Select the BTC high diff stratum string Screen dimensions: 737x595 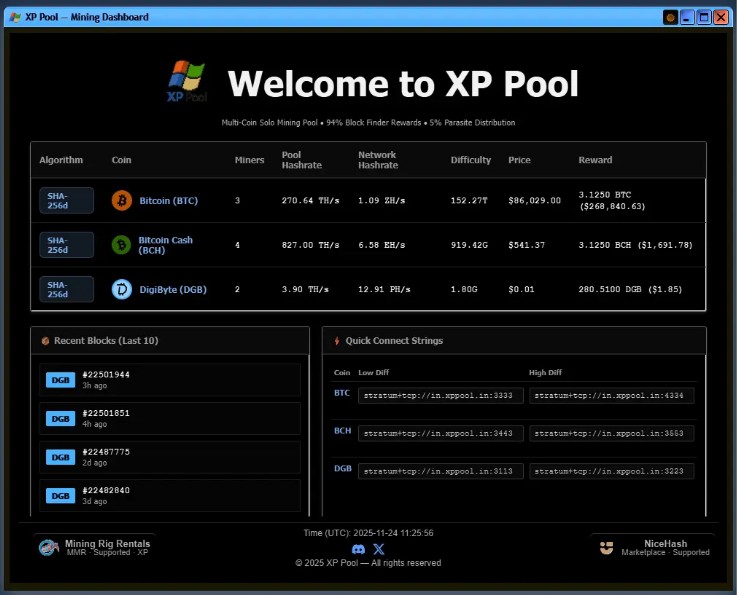click(612, 396)
